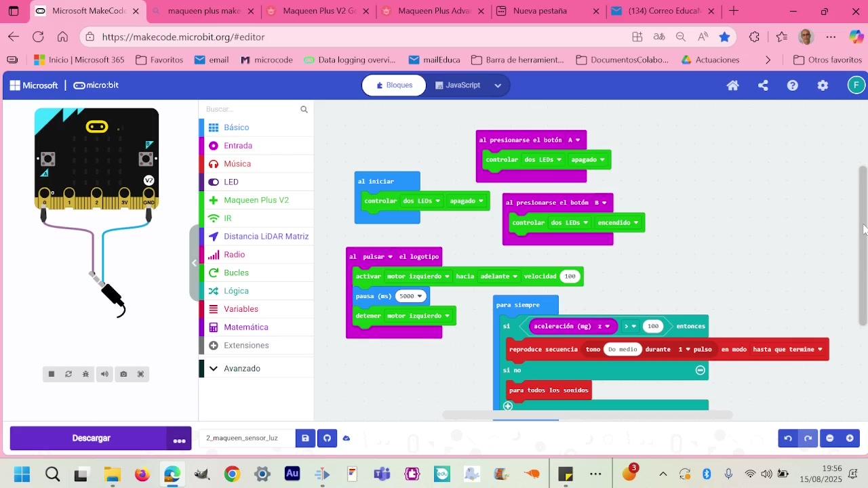The height and width of the screenshot is (488, 868).
Task: Open the 'Otros favoritos' bookmarks folder
Action: click(827, 60)
